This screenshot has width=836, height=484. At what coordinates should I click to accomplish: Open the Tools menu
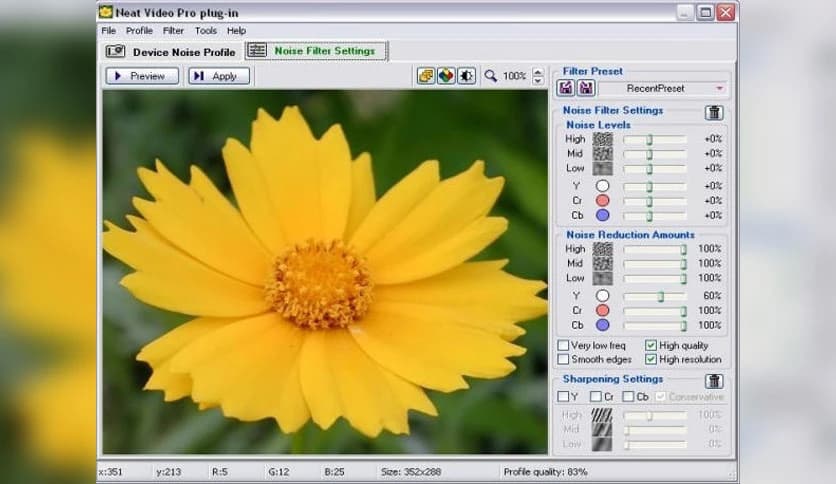(x=206, y=30)
